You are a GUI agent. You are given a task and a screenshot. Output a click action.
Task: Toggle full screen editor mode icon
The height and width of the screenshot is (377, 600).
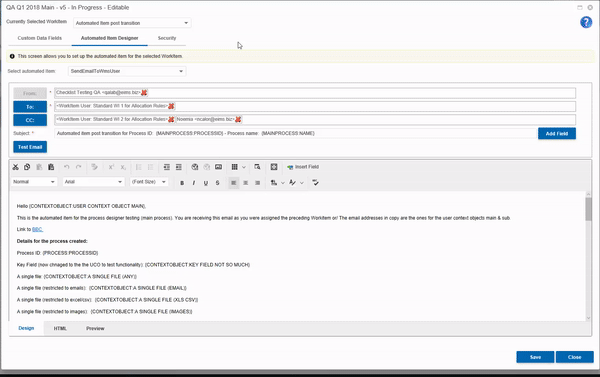pyautogui.click(x=274, y=167)
